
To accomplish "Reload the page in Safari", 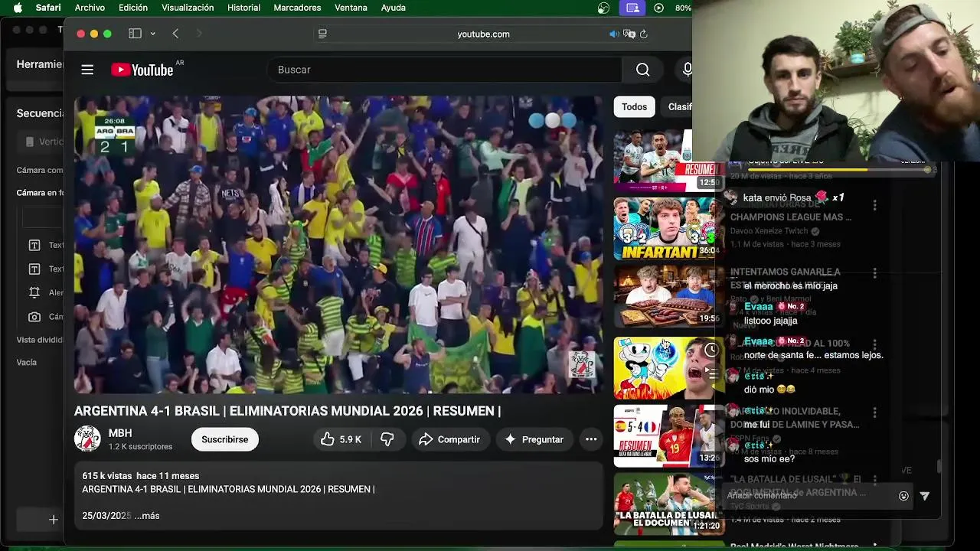I will pyautogui.click(x=643, y=34).
